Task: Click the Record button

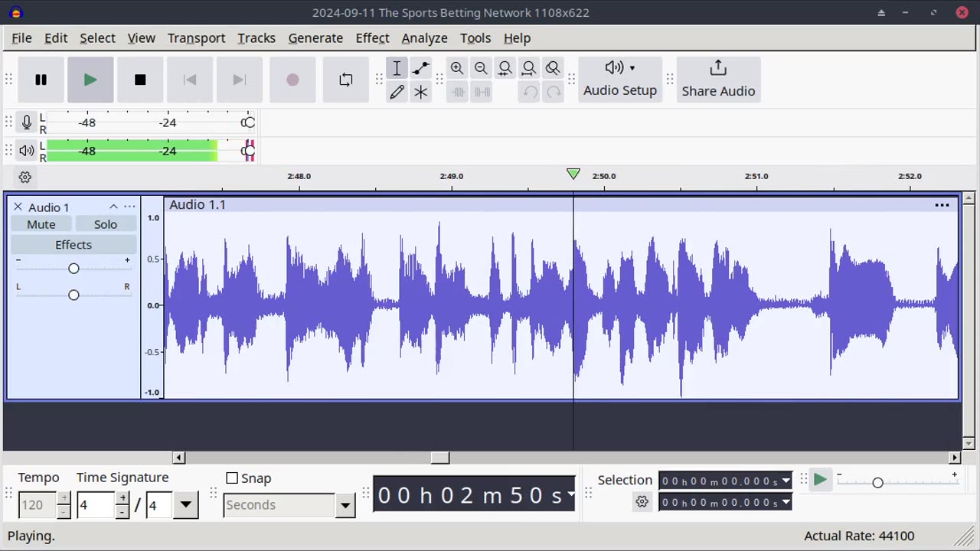Action: pyautogui.click(x=292, y=80)
